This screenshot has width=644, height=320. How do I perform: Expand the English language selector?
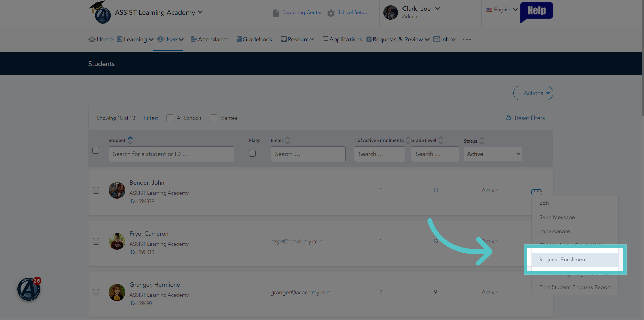(x=502, y=10)
